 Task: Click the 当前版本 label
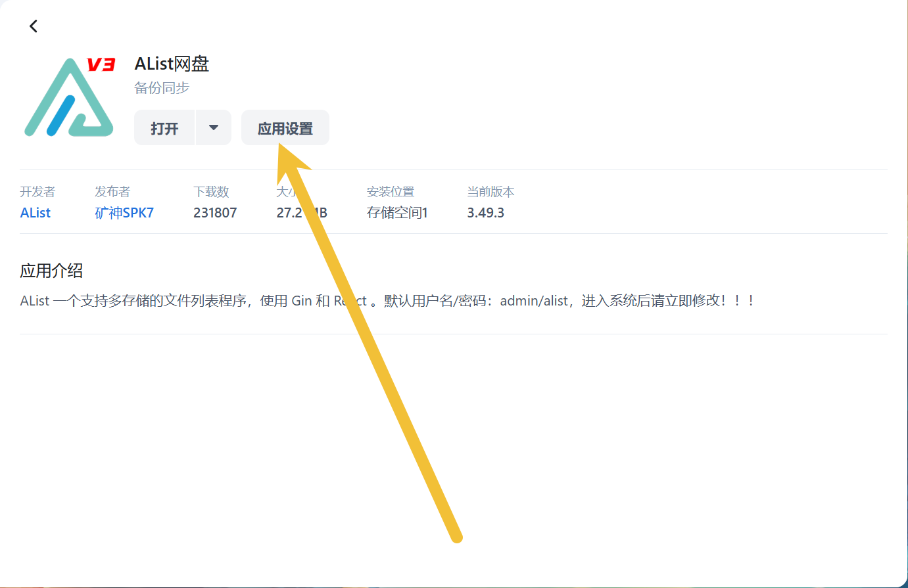(x=490, y=192)
